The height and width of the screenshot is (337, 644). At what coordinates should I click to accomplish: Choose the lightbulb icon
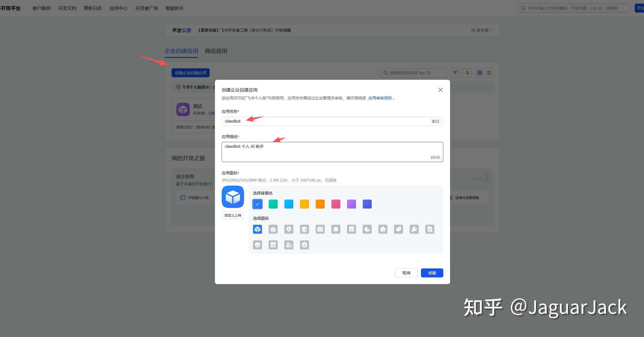click(x=289, y=229)
